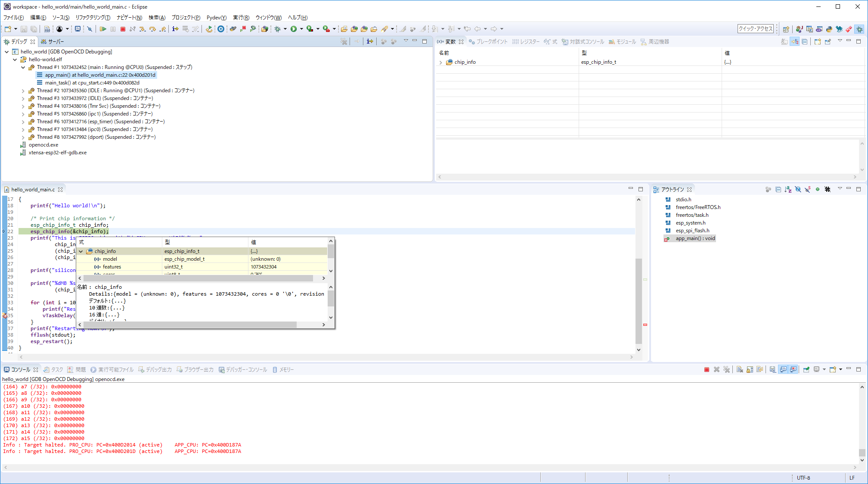The height and width of the screenshot is (484, 868).
Task: Toggle Show Logical Structure in Variables view
Action: tap(795, 42)
